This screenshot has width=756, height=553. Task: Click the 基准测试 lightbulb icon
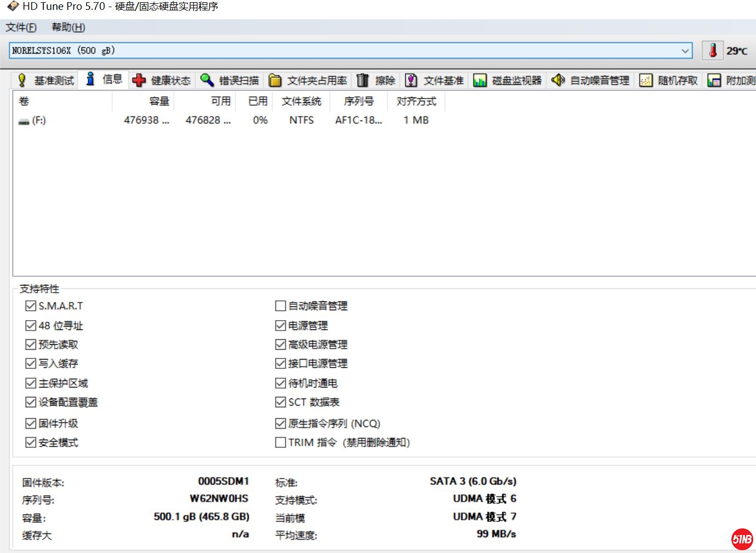[22, 81]
